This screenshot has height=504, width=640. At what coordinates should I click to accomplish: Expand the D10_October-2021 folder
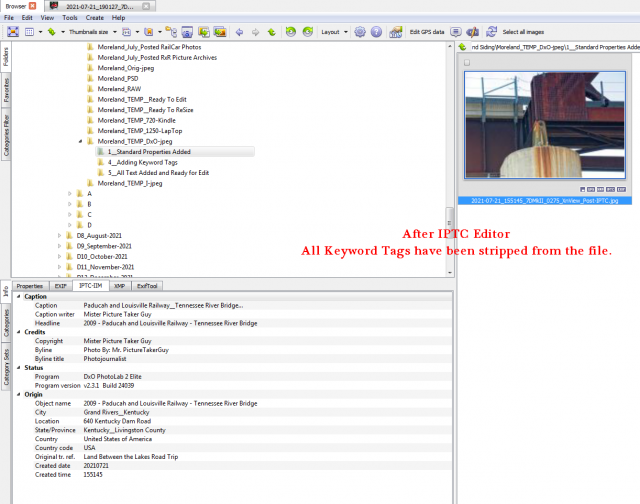(x=60, y=256)
